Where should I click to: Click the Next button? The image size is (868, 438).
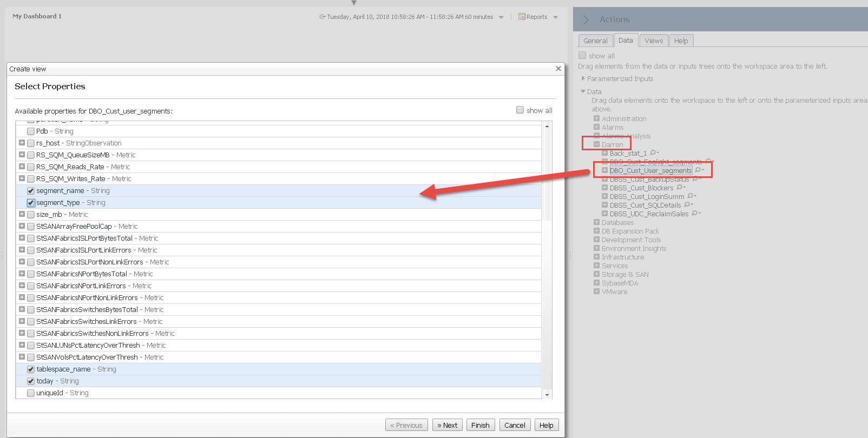(447, 425)
